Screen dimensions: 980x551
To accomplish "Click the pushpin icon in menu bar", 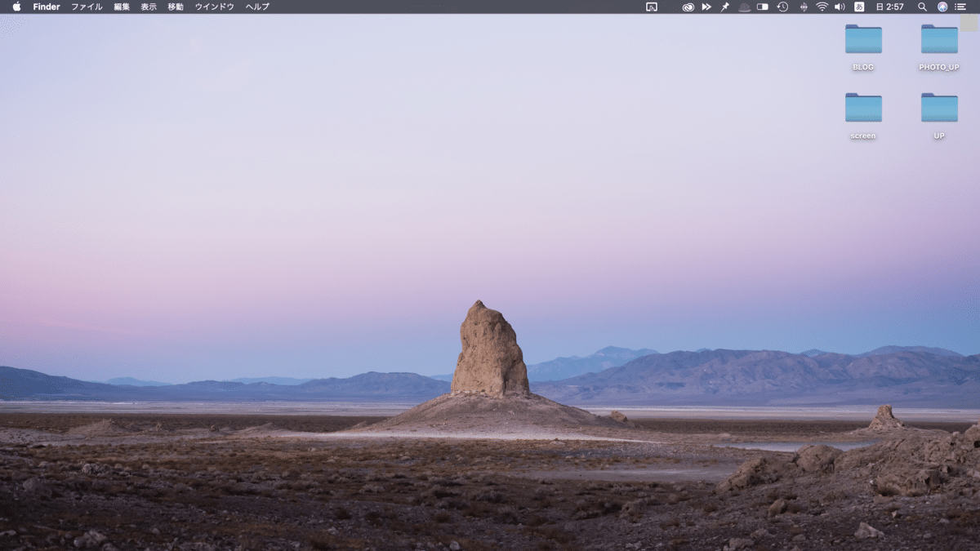I will 724,7.
